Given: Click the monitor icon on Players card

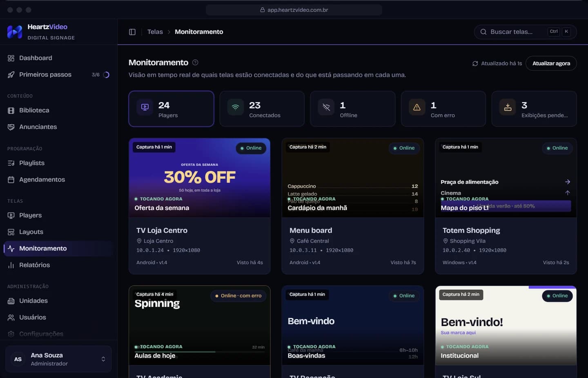Looking at the screenshot, I should coord(145,107).
